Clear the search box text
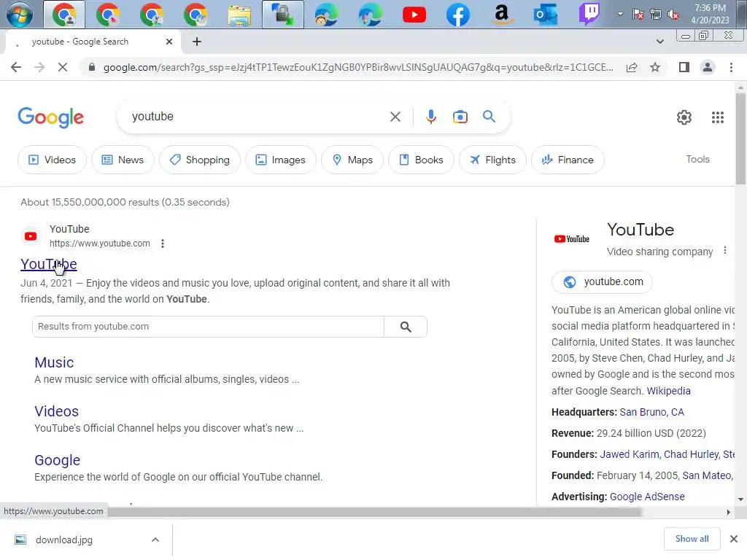 click(395, 117)
